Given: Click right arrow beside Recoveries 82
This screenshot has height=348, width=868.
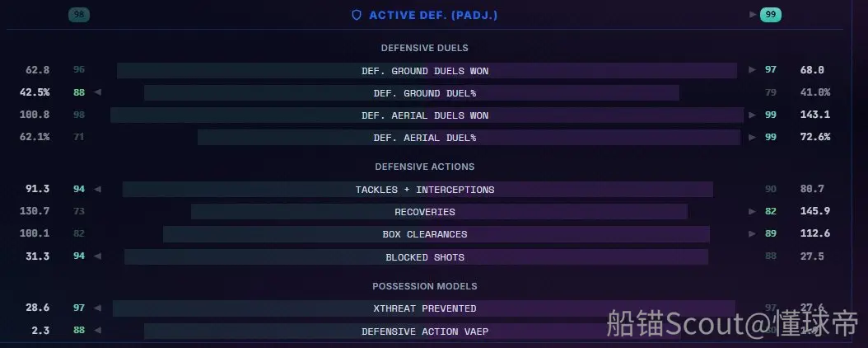Looking at the screenshot, I should click(x=752, y=212).
